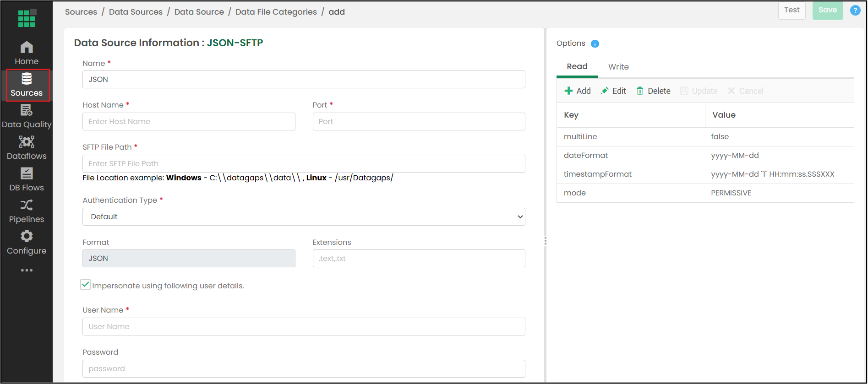This screenshot has height=384, width=868.
Task: Show Options info tooltip icon
Action: coord(595,43)
